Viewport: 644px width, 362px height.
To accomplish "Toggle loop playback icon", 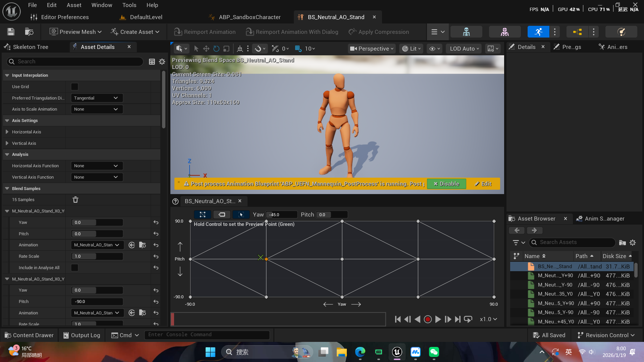I will [x=468, y=319].
